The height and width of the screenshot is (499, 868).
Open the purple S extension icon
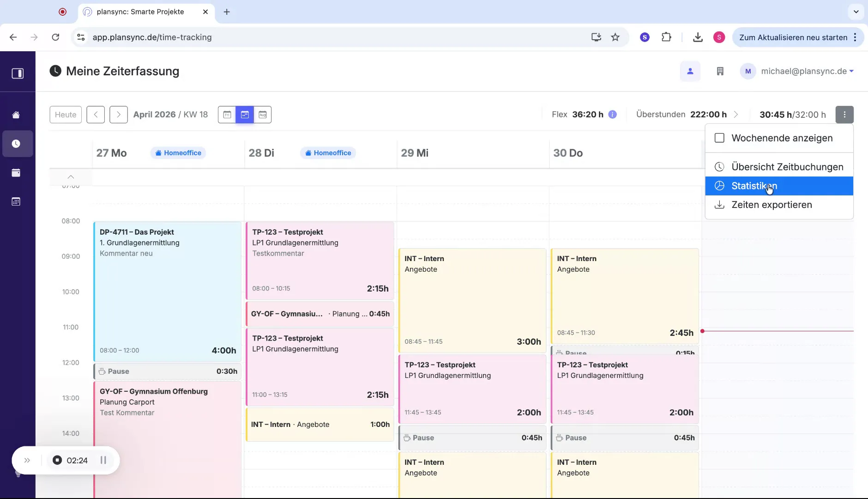[x=645, y=37]
